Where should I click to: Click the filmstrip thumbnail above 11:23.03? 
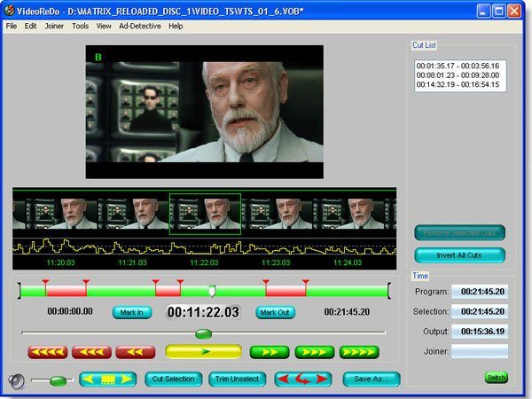coord(277,214)
